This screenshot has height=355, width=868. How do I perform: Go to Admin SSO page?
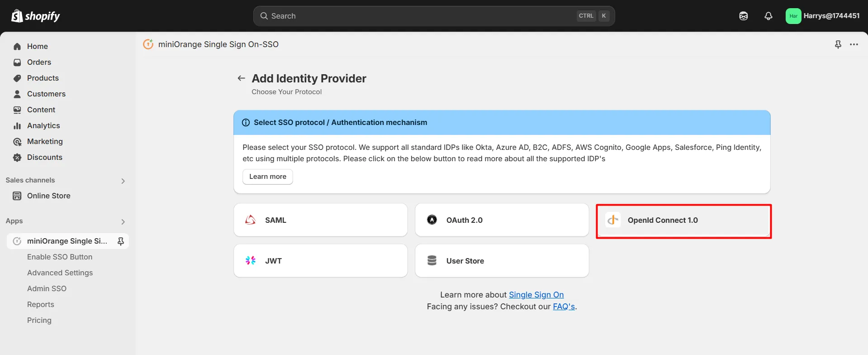tap(47, 288)
